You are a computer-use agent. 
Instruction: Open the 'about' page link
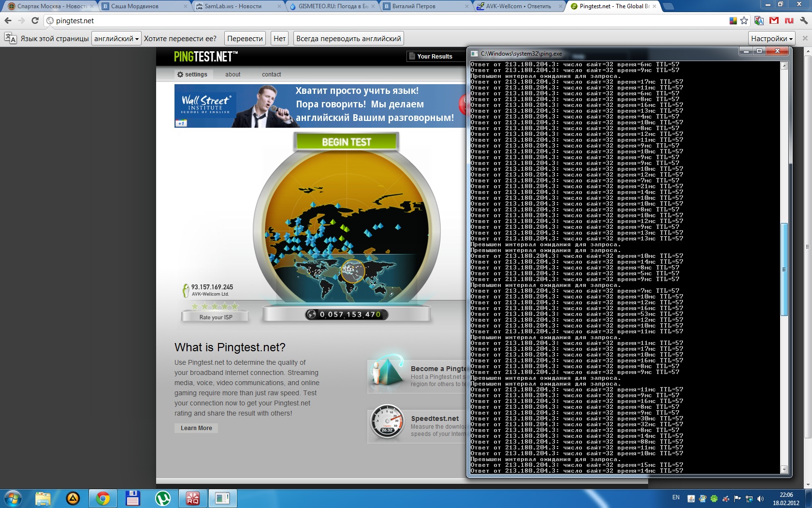point(232,75)
